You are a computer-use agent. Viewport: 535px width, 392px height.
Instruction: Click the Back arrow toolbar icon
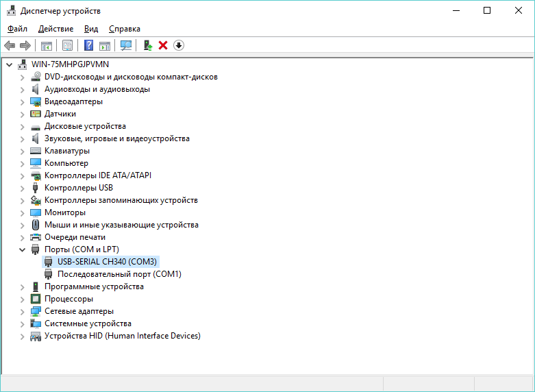point(10,45)
